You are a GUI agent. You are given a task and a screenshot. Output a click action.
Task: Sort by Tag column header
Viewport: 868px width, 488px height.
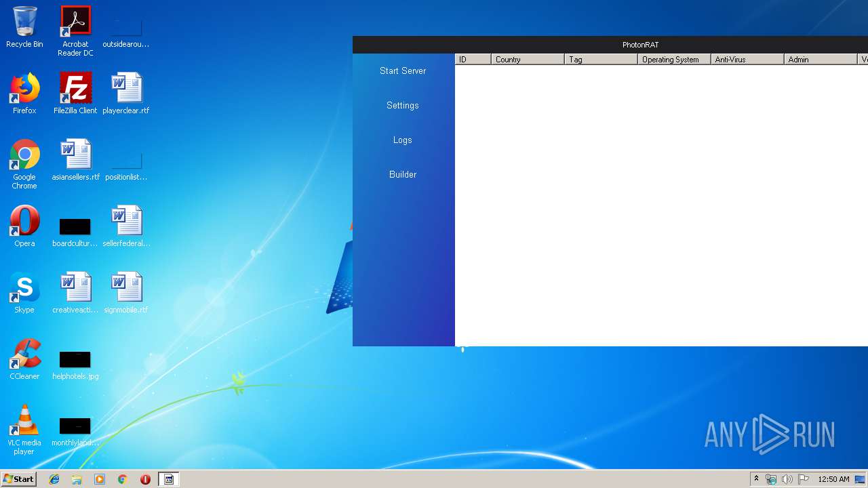pyautogui.click(x=601, y=60)
